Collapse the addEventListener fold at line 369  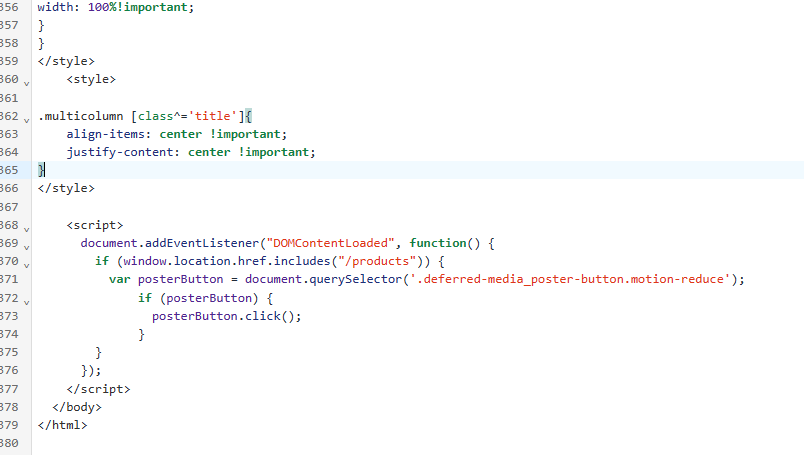pyautogui.click(x=27, y=247)
